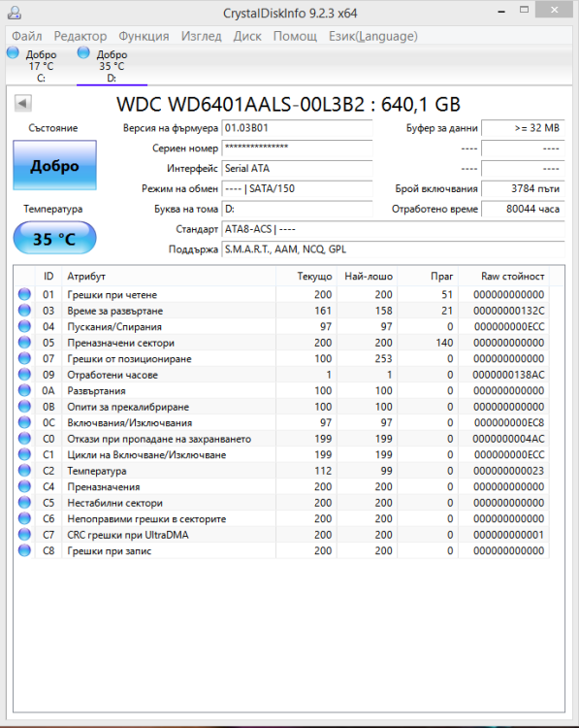Click the ID column header
579x728 pixels.
click(x=48, y=277)
